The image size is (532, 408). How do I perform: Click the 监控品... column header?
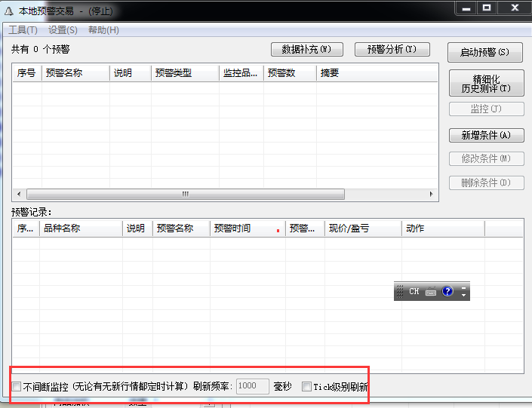click(x=241, y=73)
